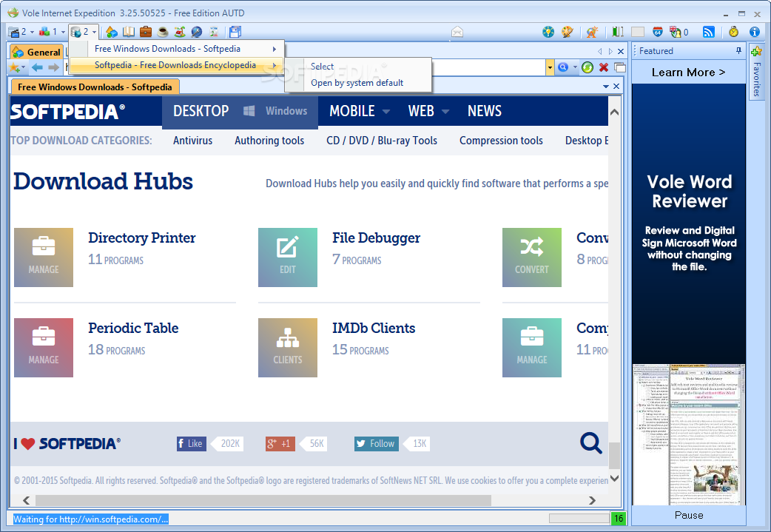Open the blue RSS feed icon
The width and height of the screenshot is (771, 532).
click(709, 32)
